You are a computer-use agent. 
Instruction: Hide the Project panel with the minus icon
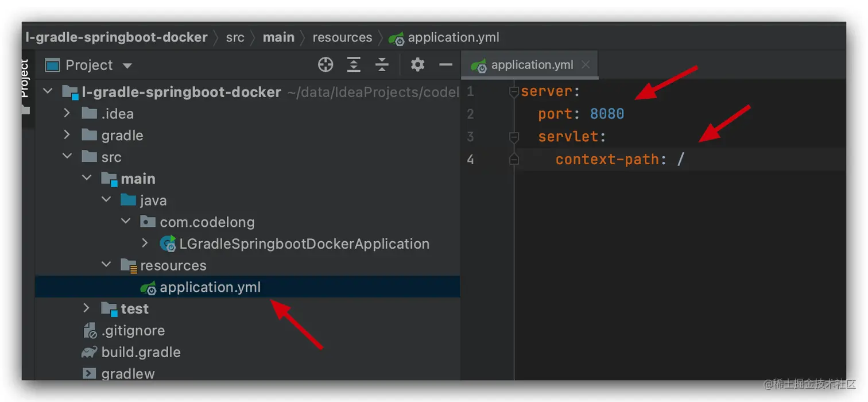446,65
